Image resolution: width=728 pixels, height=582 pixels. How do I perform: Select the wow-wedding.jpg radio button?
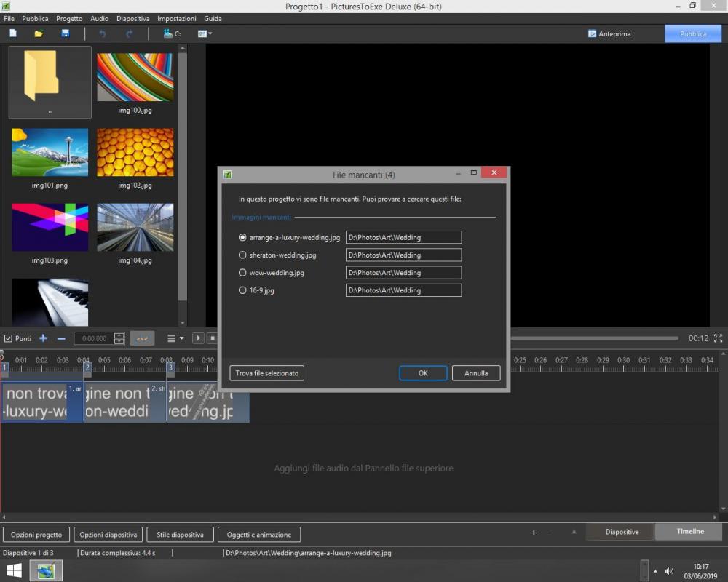tap(242, 272)
